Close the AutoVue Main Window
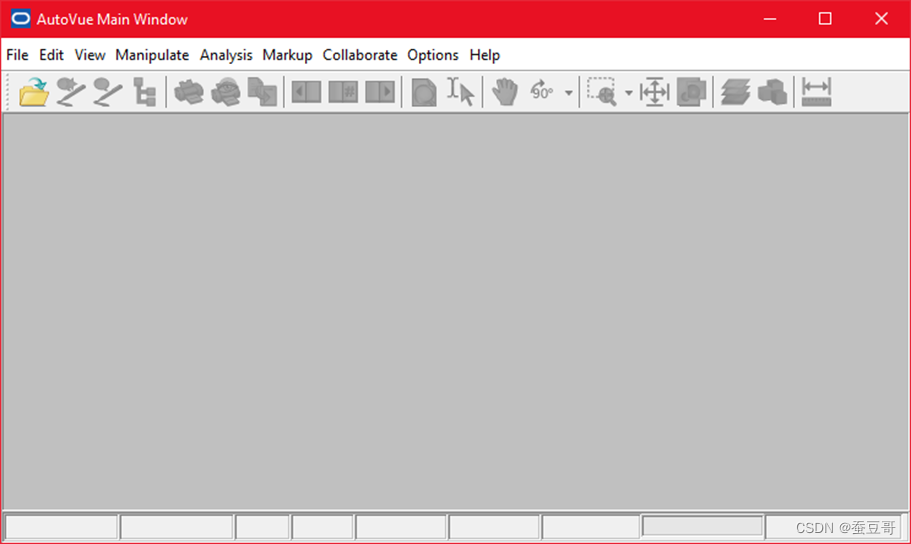The height and width of the screenshot is (544, 911). (881, 19)
